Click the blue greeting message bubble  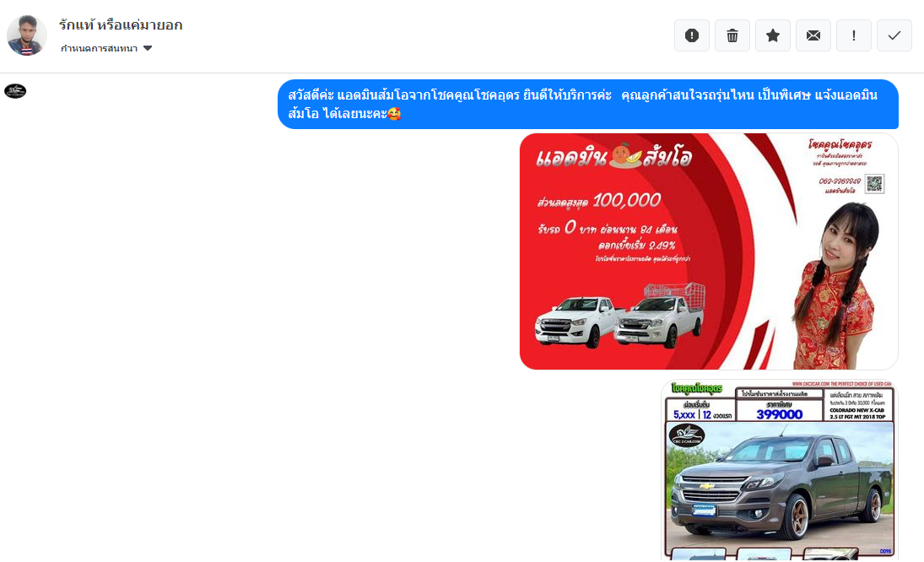[588, 105]
